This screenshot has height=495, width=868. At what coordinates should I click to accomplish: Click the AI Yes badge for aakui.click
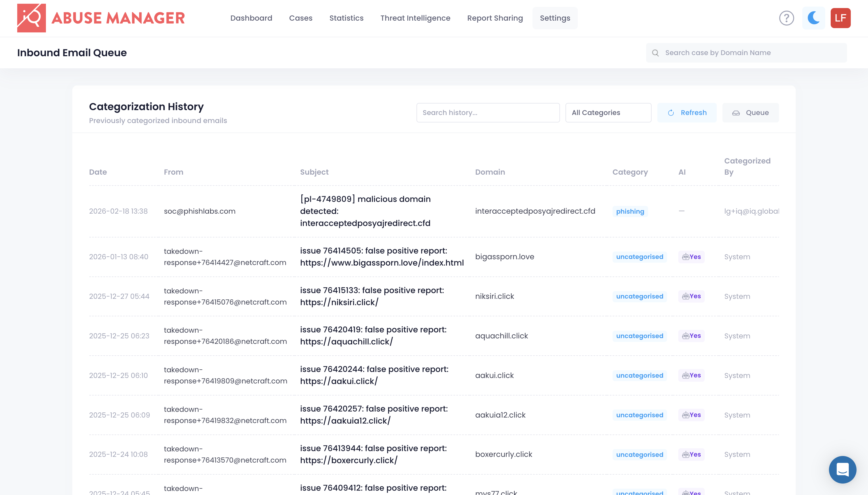(691, 375)
